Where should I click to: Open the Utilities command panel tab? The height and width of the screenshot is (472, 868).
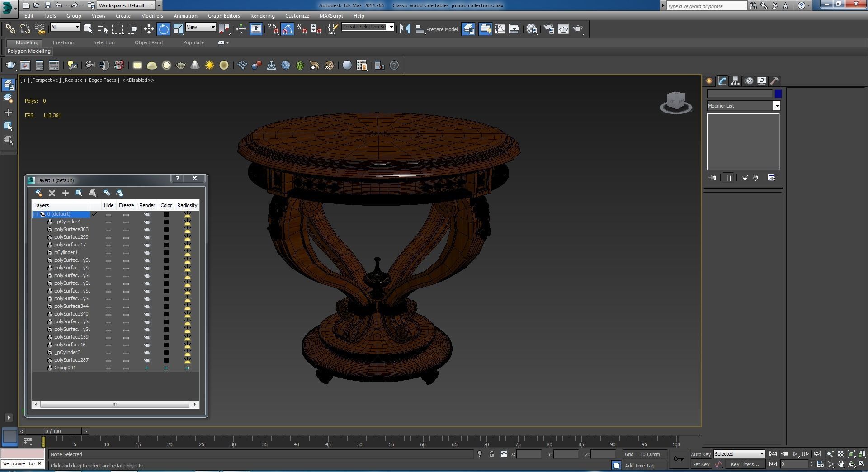point(775,81)
